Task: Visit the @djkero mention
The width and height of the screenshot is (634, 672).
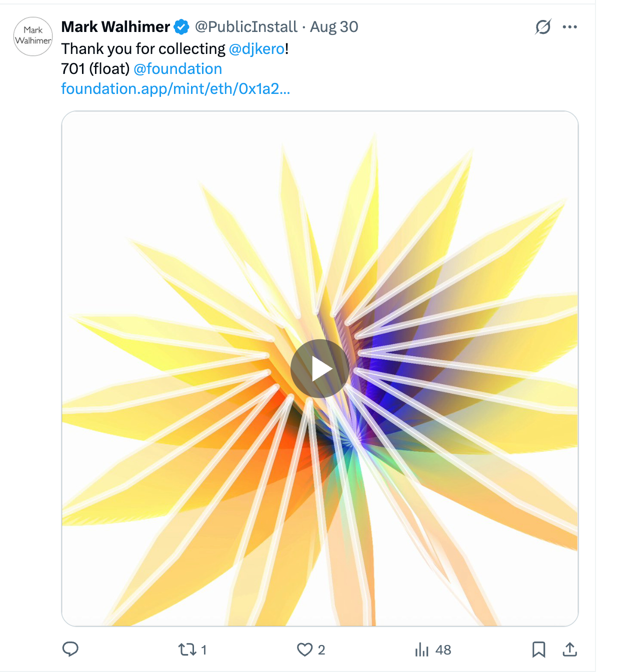Action: click(256, 49)
